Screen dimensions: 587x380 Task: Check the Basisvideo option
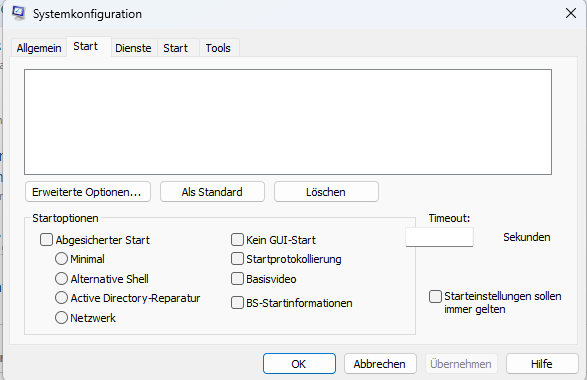coord(237,279)
